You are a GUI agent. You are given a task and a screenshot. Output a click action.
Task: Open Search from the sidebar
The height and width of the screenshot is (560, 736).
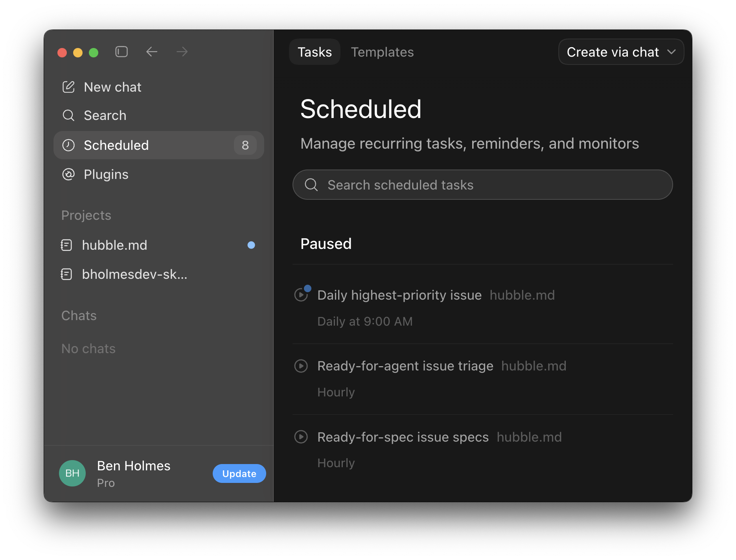tap(159, 115)
